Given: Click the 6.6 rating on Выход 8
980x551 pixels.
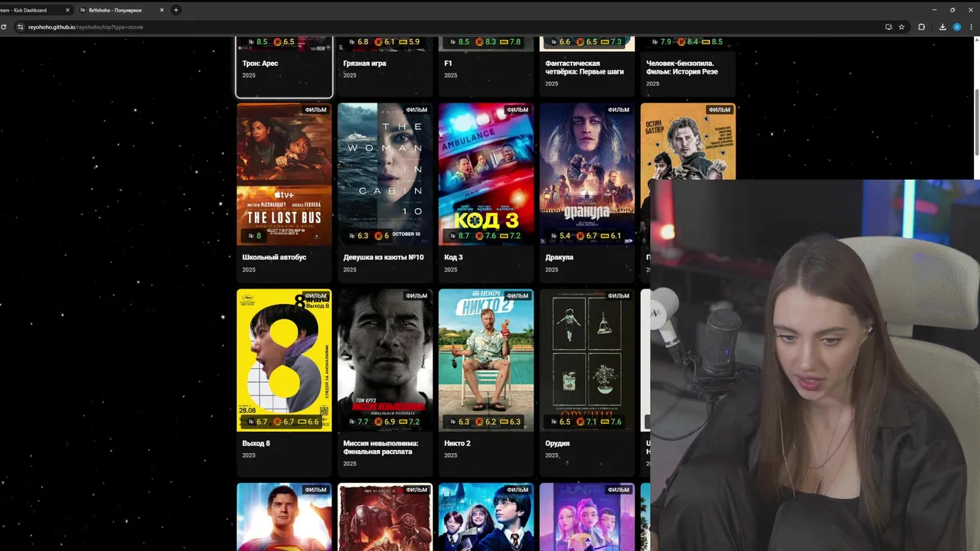Looking at the screenshot, I should click(312, 422).
